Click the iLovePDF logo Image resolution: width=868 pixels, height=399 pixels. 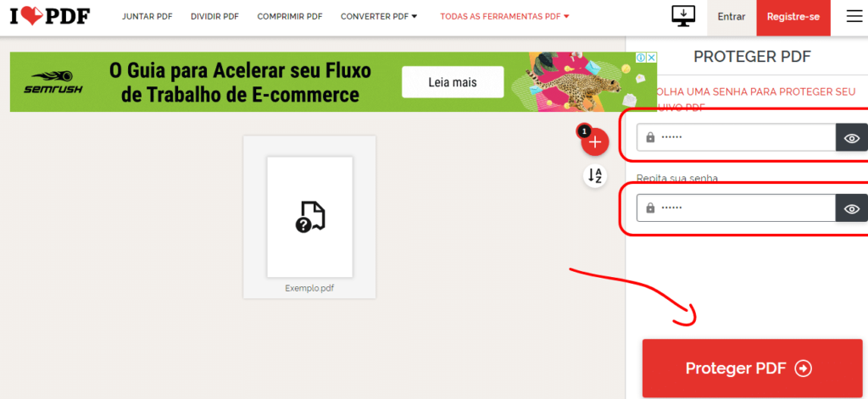(x=50, y=17)
